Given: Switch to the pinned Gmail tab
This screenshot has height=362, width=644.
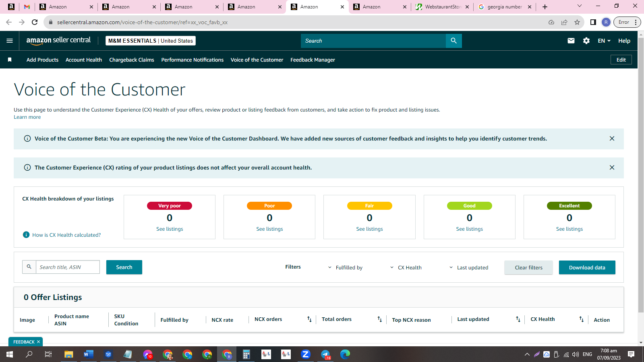Looking at the screenshot, I should pyautogui.click(x=27, y=7).
